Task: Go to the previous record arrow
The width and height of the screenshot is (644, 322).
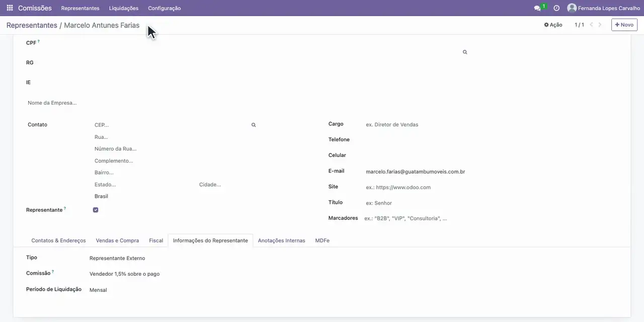Action: [x=592, y=25]
